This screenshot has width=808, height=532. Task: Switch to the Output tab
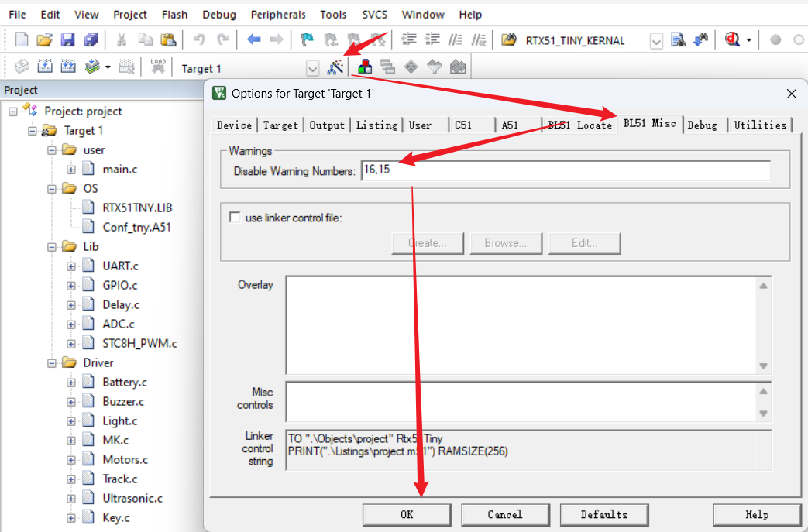pos(327,125)
